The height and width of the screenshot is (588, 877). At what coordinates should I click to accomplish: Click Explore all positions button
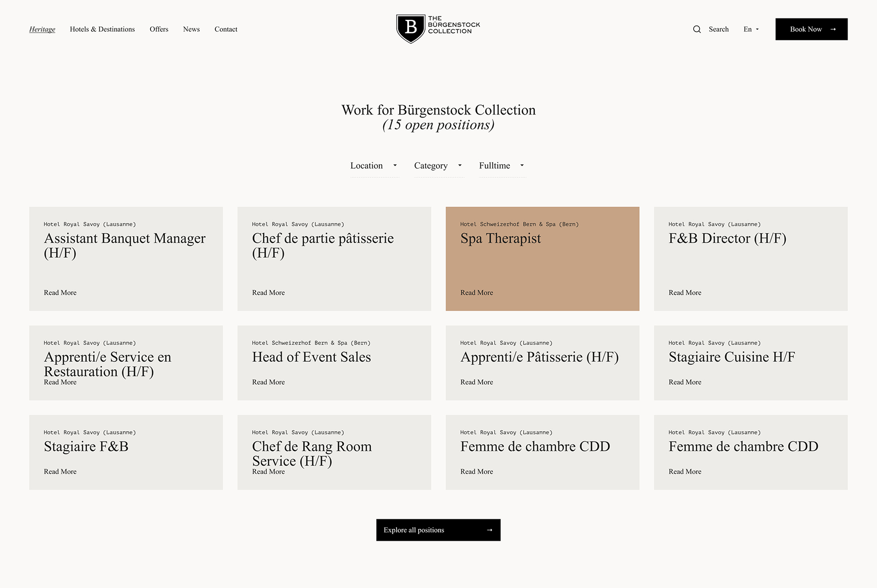point(414,530)
